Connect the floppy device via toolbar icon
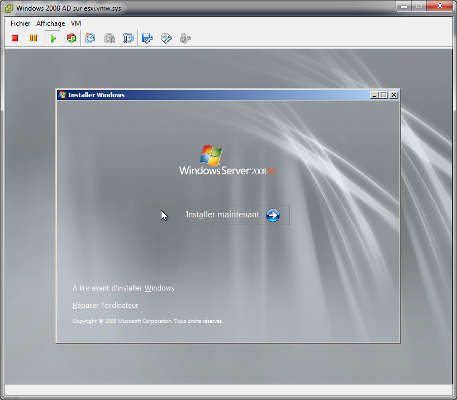The width and height of the screenshot is (457, 400). pos(147,38)
